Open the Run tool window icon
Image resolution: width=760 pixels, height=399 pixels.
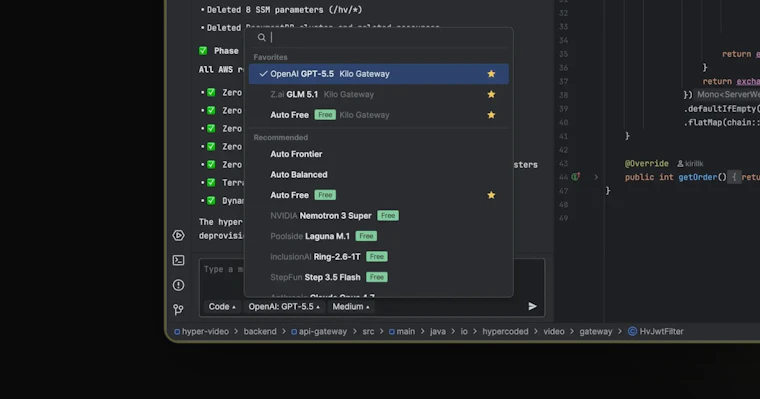pos(178,236)
